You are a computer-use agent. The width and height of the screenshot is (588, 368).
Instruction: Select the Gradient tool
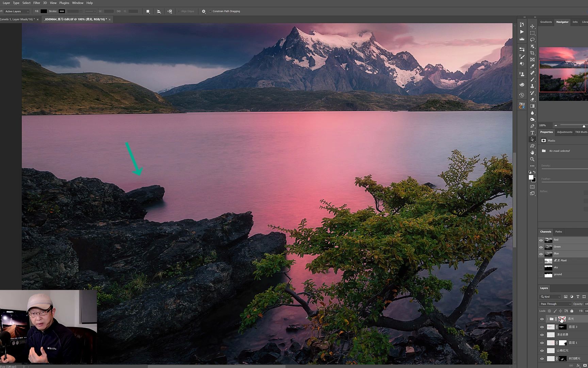click(532, 106)
